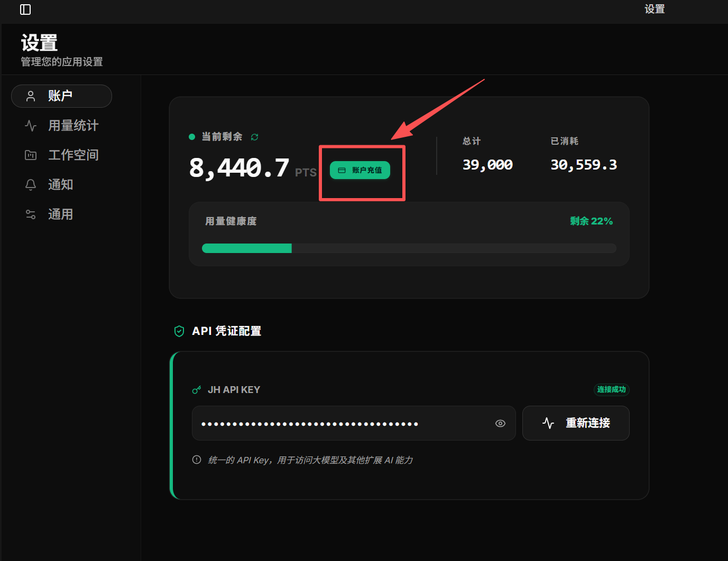The image size is (728, 561).
Task: Click the 重新连接 button
Action: click(576, 423)
